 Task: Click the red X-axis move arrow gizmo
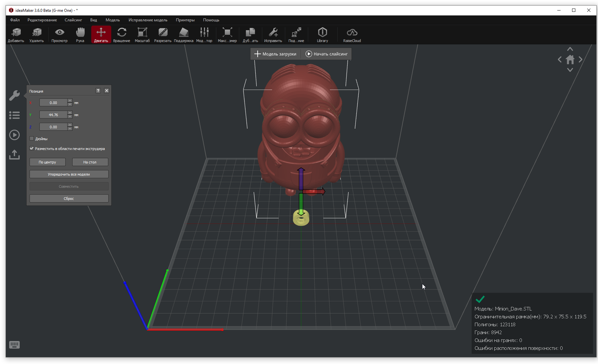[314, 191]
